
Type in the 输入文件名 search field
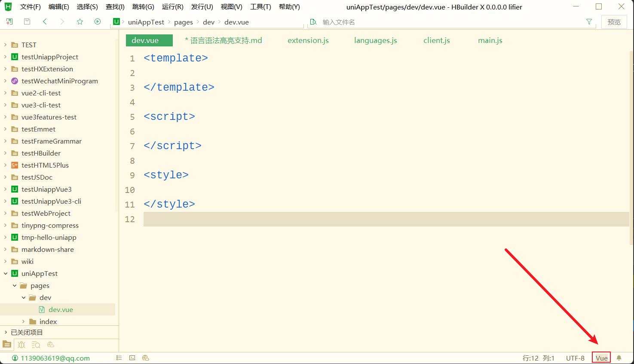click(451, 22)
